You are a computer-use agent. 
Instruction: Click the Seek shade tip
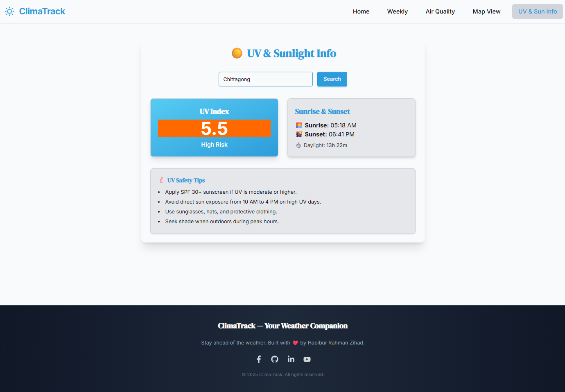pos(222,222)
